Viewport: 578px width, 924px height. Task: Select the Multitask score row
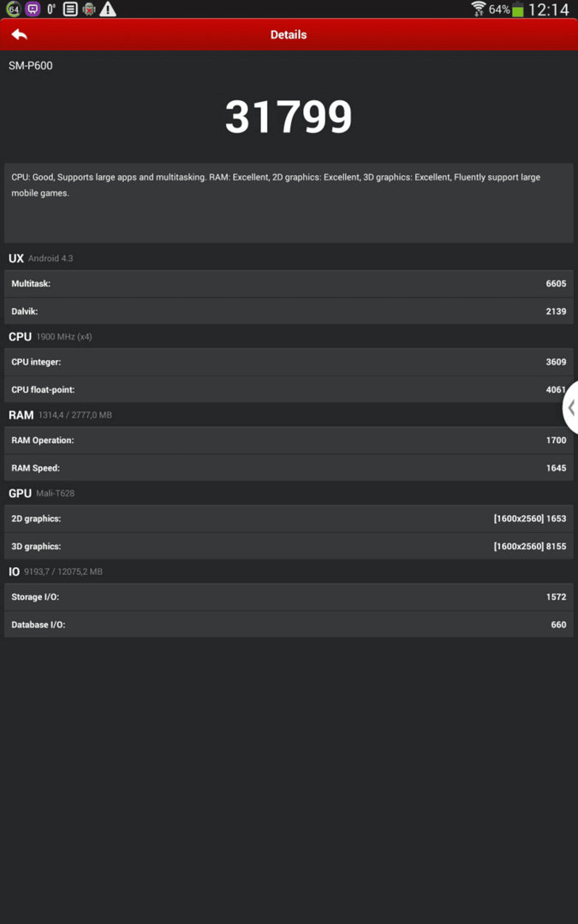(x=289, y=283)
